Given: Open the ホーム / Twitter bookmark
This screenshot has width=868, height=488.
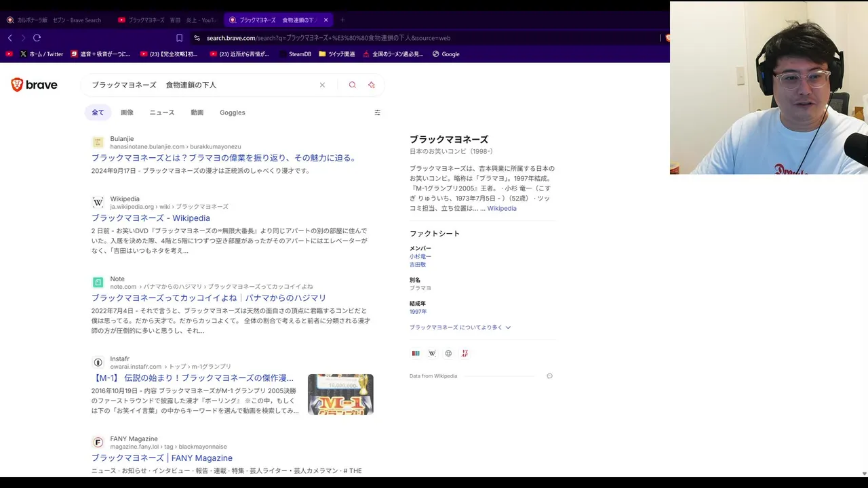Looking at the screenshot, I should point(41,54).
